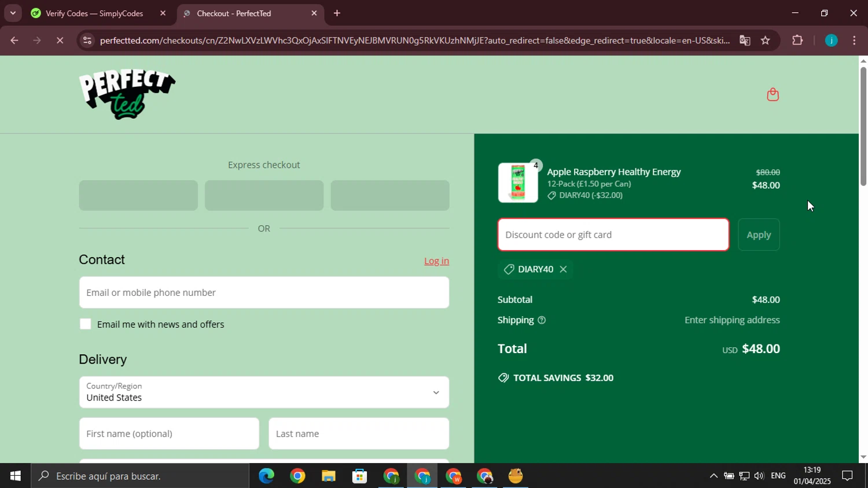The height and width of the screenshot is (488, 868).
Task: Close the Verify Codes SimplyCodes tab
Action: [x=163, y=13]
